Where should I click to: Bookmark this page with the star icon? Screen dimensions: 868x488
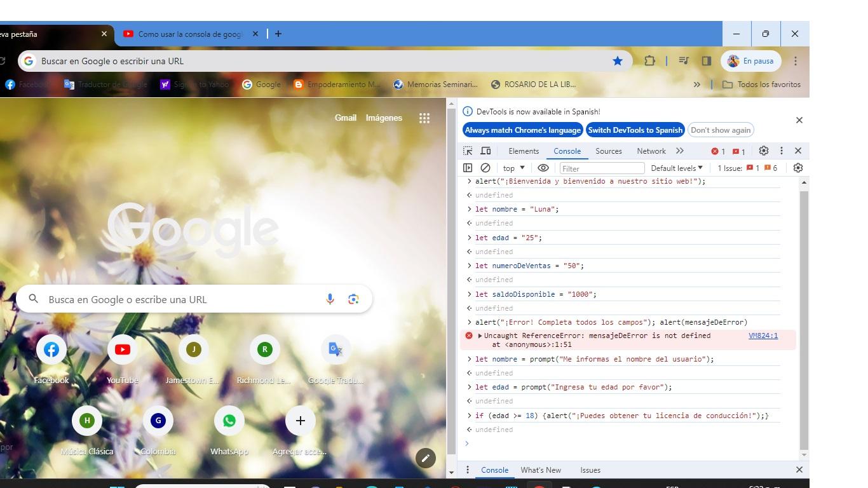coord(618,61)
